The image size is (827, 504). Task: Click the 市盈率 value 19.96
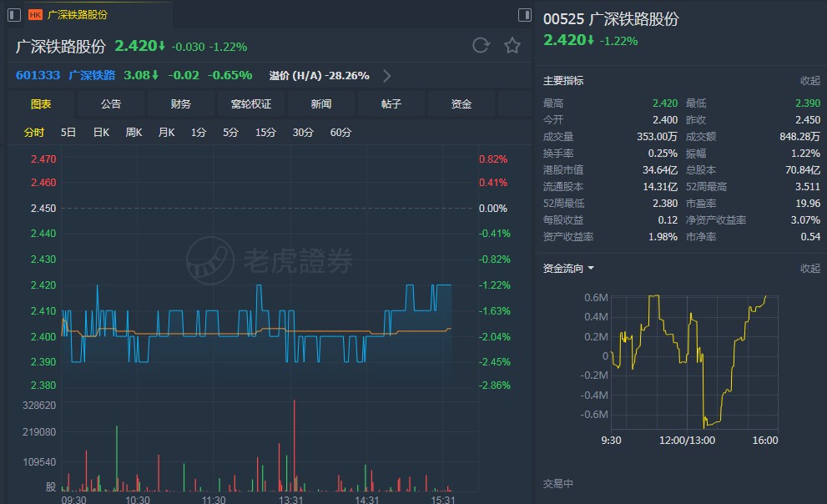click(x=808, y=204)
